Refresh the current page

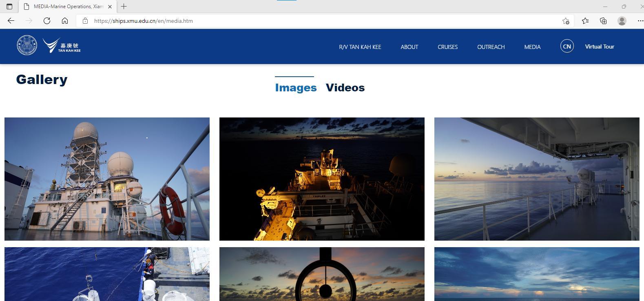click(47, 21)
